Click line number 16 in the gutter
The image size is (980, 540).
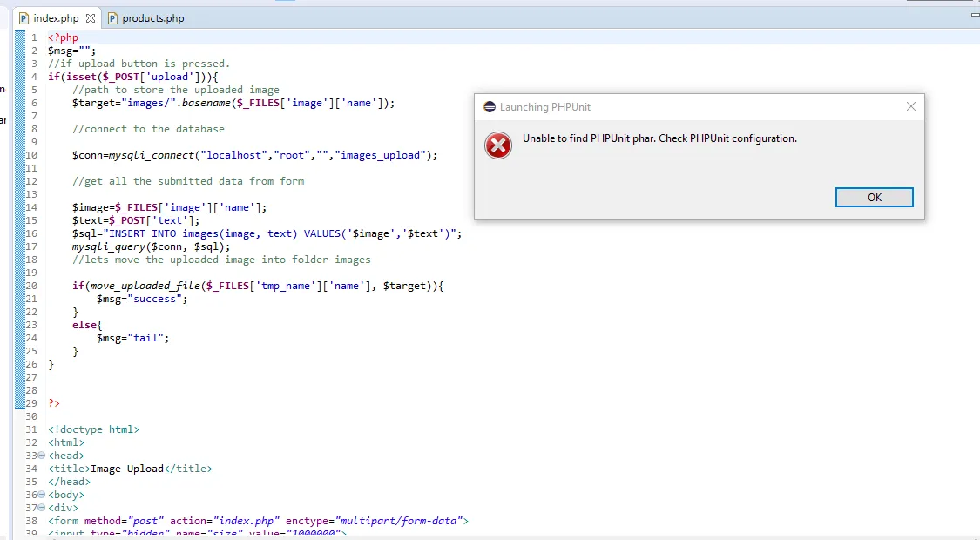tap(31, 233)
